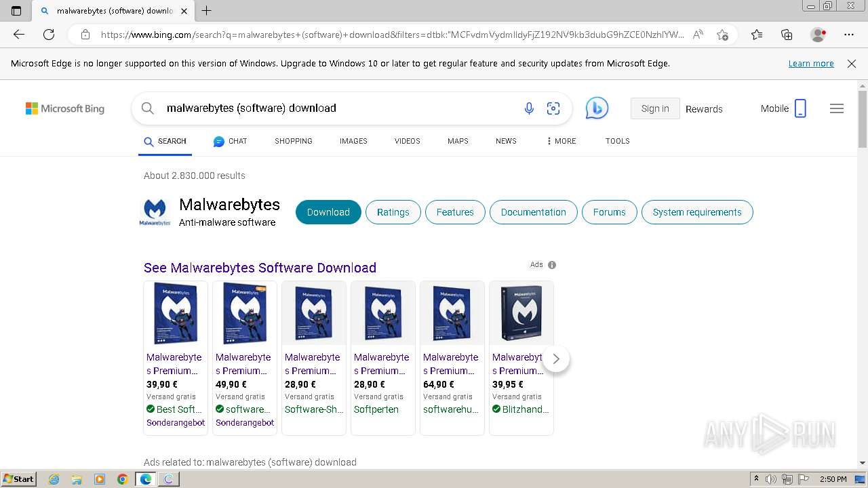This screenshot has width=868, height=488.
Task: Edit the Bing search query field
Action: pos(339,108)
